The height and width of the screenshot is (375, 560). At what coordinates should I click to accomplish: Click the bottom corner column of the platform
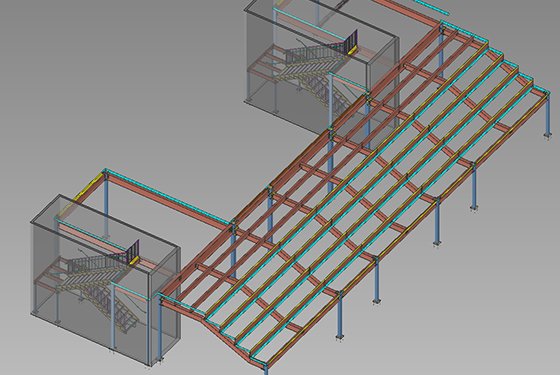click(x=266, y=369)
